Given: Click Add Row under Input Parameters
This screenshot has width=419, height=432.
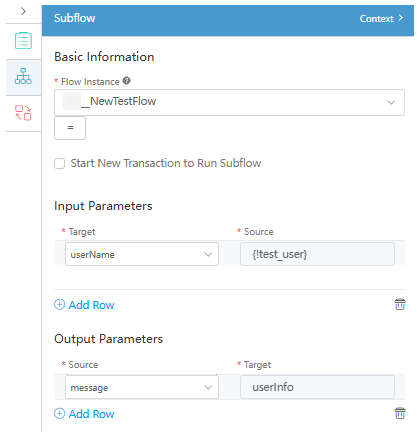Looking at the screenshot, I should 91,305.
